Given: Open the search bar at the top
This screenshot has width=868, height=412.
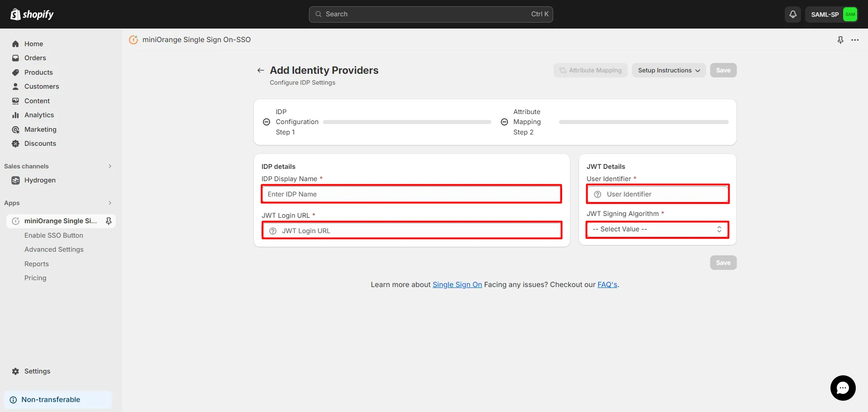Looking at the screenshot, I should tap(430, 14).
